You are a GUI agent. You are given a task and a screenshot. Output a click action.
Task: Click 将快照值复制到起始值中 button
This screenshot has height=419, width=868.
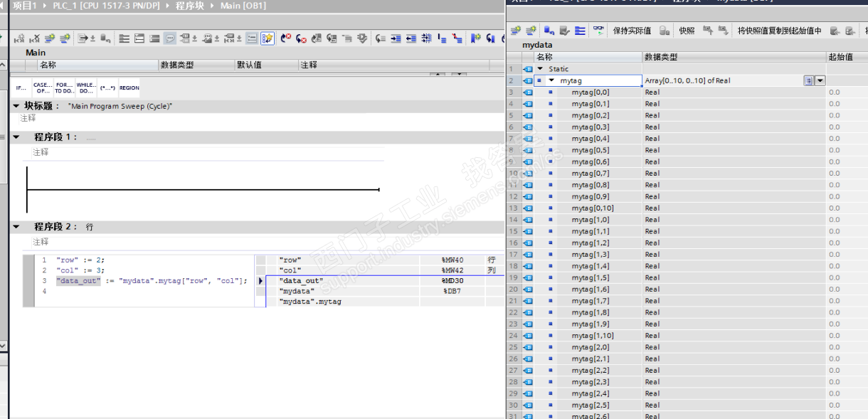[x=779, y=31]
